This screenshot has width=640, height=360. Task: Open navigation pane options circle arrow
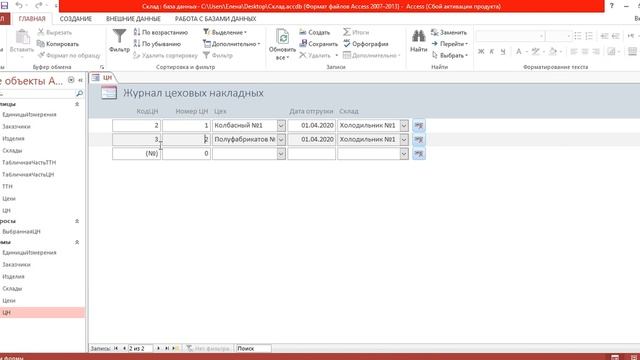click(71, 80)
